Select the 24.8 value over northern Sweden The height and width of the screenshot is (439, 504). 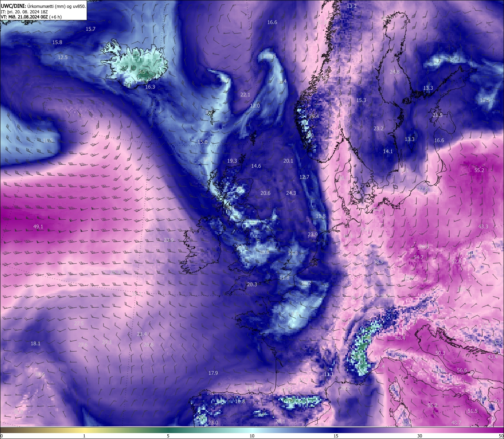pos(395,72)
